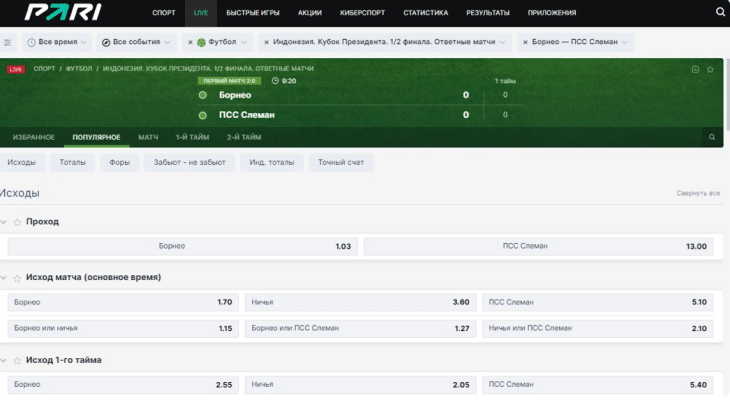
Task: Toggle favorite star for Исход 1-го тайма
Action: point(16,360)
